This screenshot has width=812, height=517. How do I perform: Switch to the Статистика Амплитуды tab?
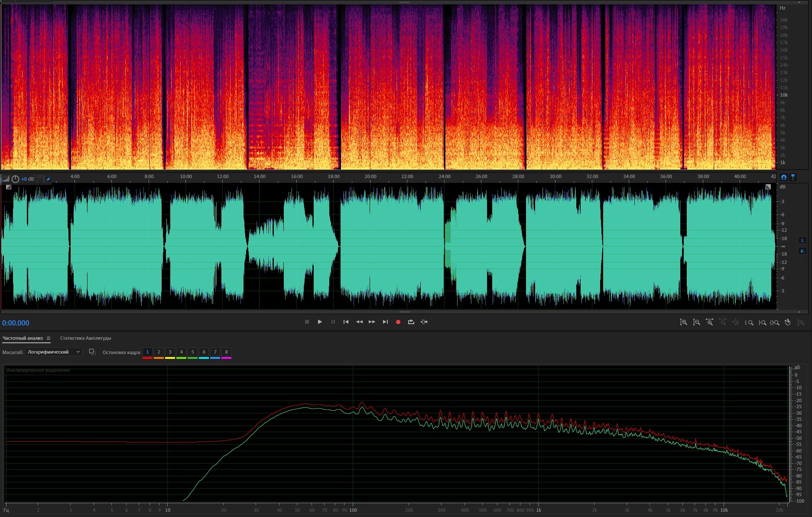click(x=85, y=338)
